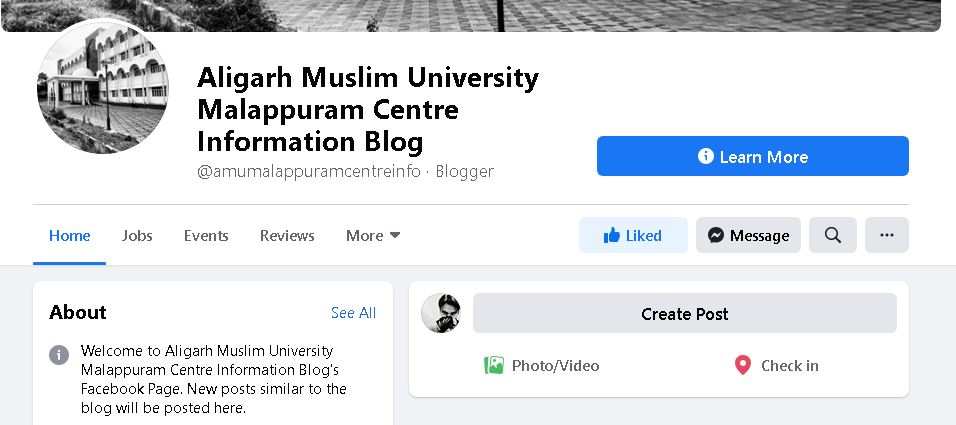The width and height of the screenshot is (956, 425).
Task: Open the three-dots more options button
Action: pyautogui.click(x=886, y=235)
